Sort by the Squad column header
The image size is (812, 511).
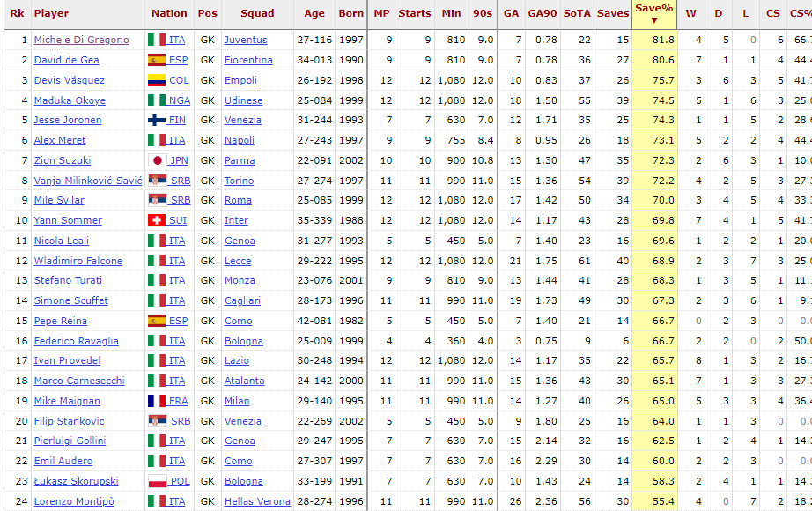coord(257,14)
